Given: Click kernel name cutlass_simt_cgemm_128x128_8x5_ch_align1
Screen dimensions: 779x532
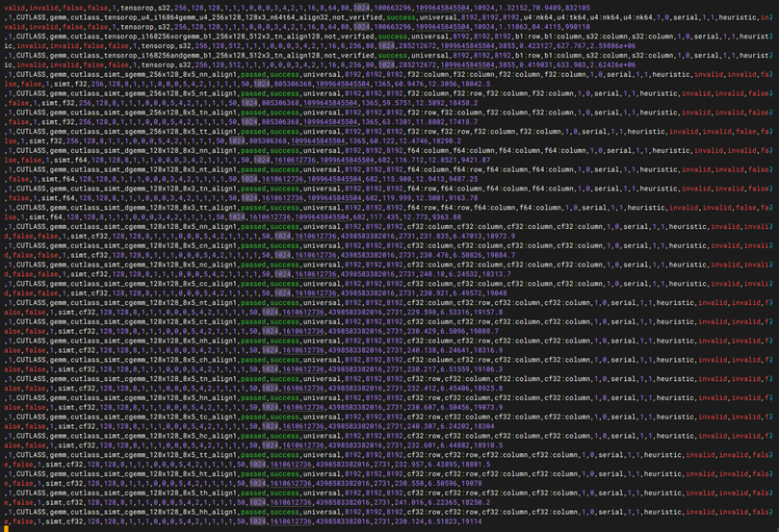Looking at the screenshot, I should (155, 360).
